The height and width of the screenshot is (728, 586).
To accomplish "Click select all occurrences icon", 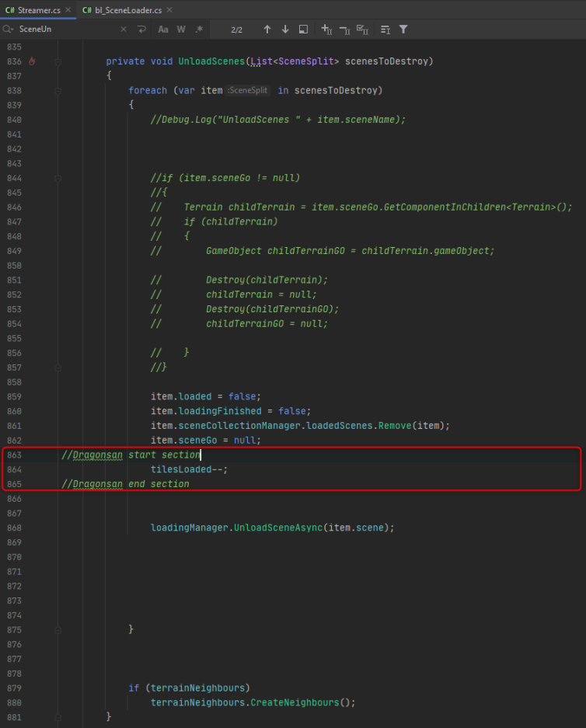I will coord(362,30).
